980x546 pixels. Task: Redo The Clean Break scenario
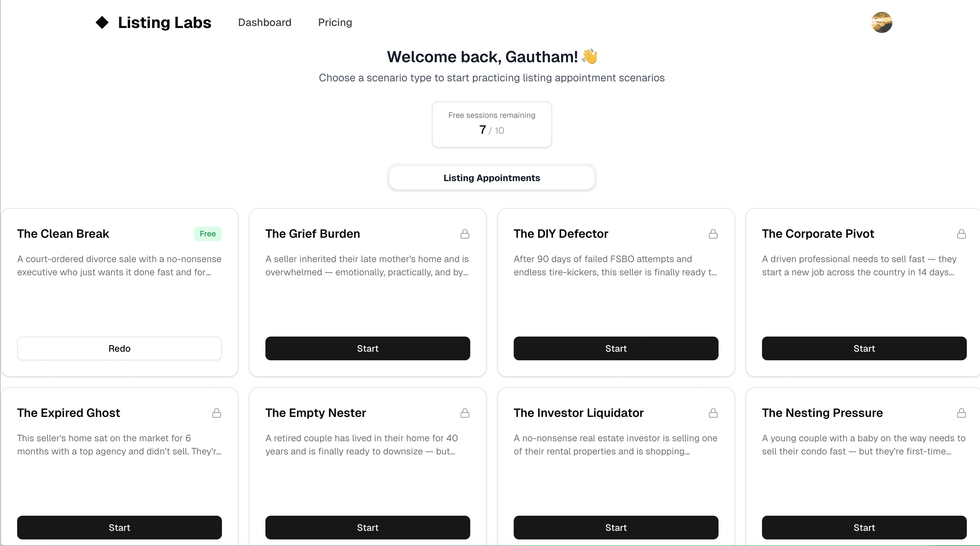(120, 348)
